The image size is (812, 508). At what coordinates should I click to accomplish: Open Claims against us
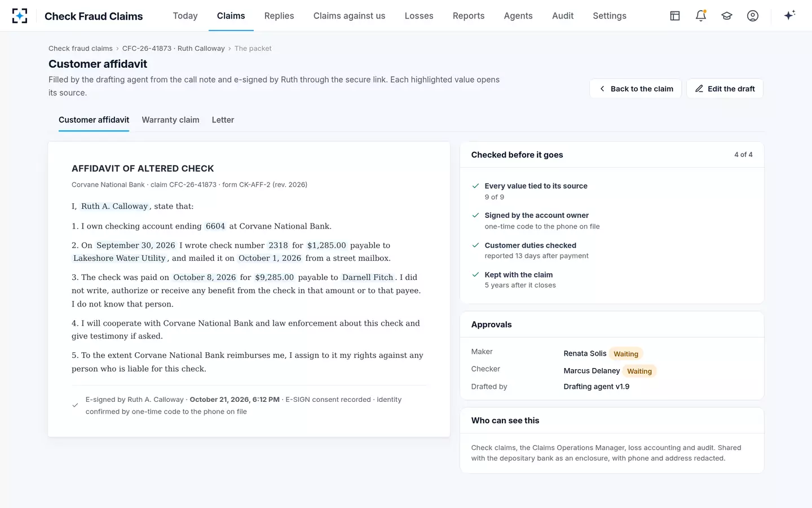[350, 16]
